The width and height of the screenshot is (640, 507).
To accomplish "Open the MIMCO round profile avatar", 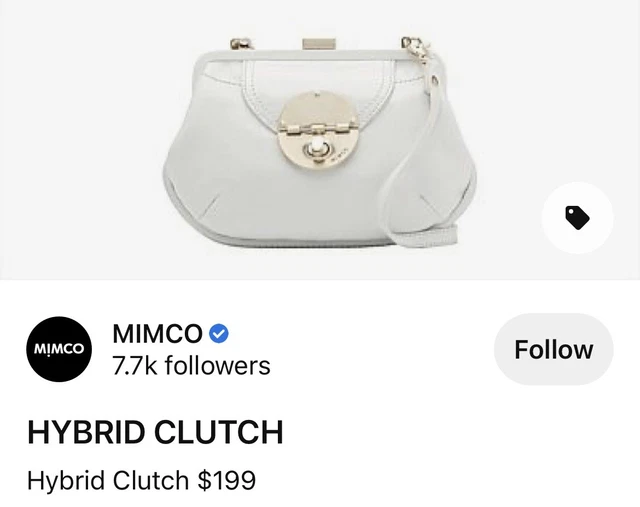I will click(59, 349).
